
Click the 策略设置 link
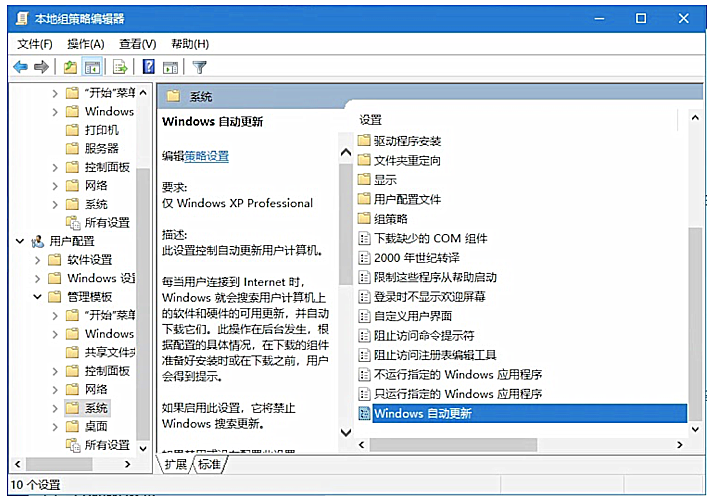(x=206, y=157)
